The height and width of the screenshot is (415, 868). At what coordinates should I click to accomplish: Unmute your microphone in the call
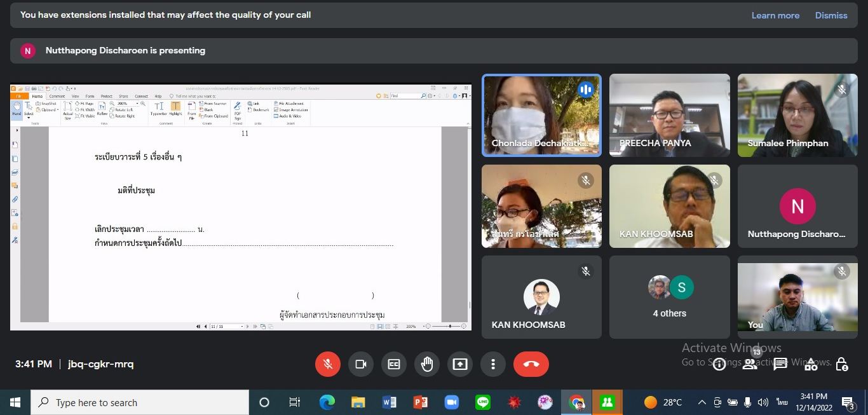click(328, 364)
